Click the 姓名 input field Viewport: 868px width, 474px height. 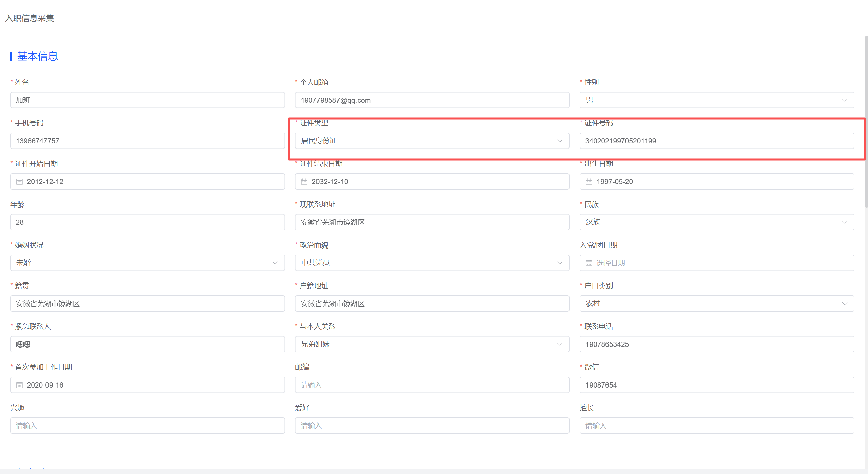[147, 100]
